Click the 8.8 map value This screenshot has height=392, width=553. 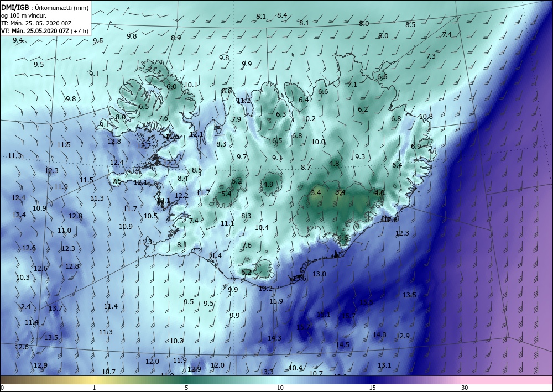coord(227,91)
